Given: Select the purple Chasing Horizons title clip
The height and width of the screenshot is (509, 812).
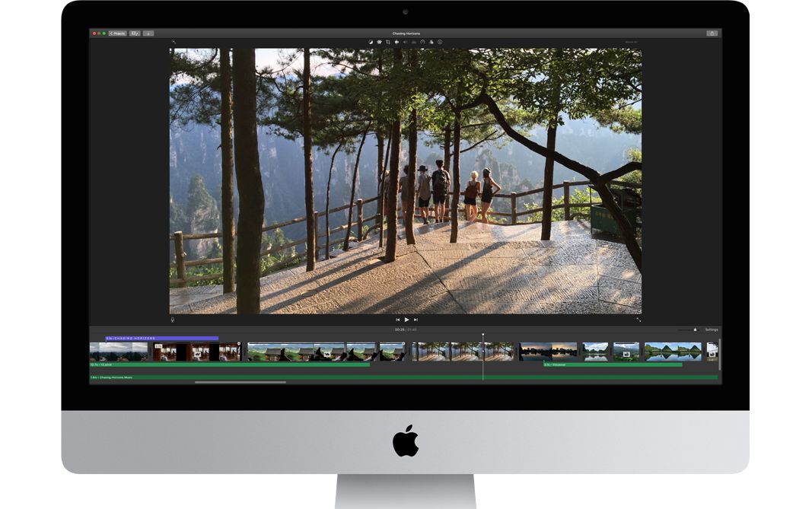Looking at the screenshot, I should (x=162, y=338).
